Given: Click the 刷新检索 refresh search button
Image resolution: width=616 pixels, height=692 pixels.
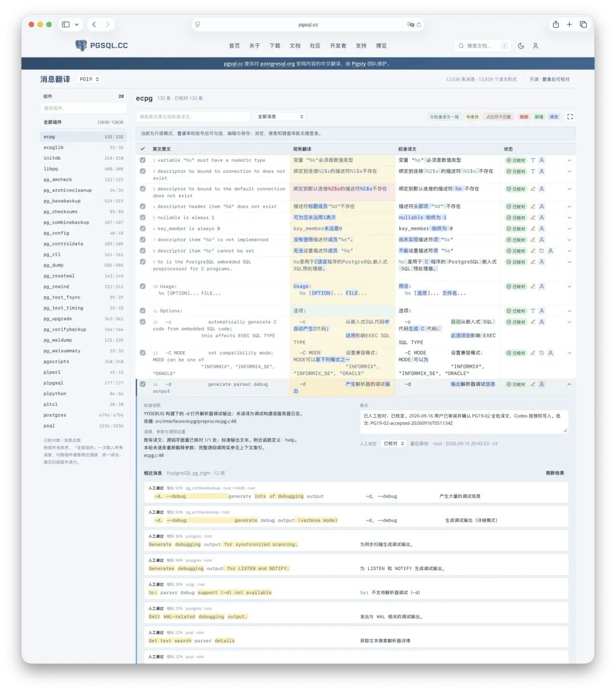Looking at the screenshot, I should pos(555,473).
